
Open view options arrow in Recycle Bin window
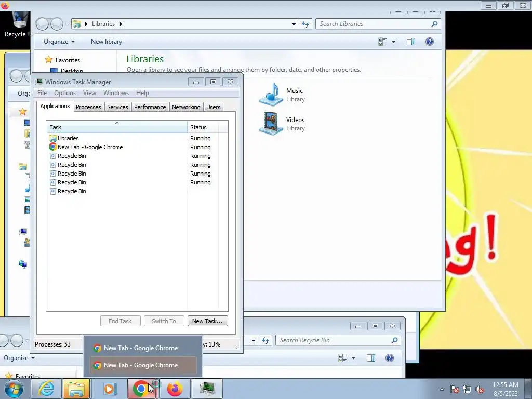(x=353, y=357)
